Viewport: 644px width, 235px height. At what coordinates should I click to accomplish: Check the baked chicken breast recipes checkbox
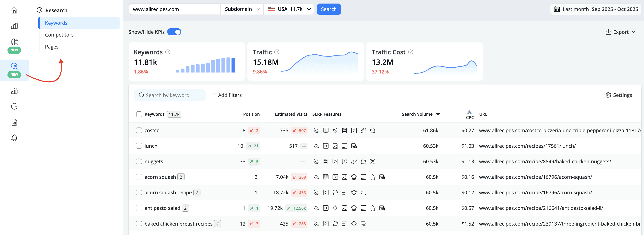point(139,224)
